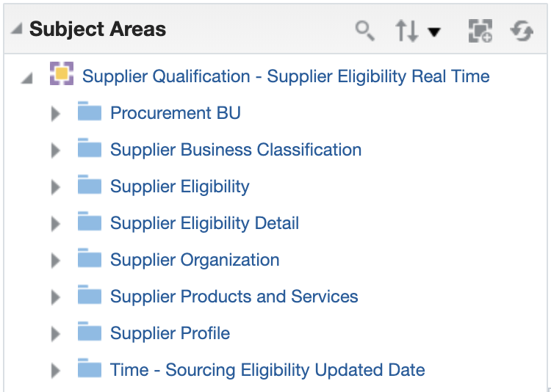Refresh the Subject Areas panel
Image resolution: width=551 pixels, height=392 pixels.
pyautogui.click(x=522, y=31)
